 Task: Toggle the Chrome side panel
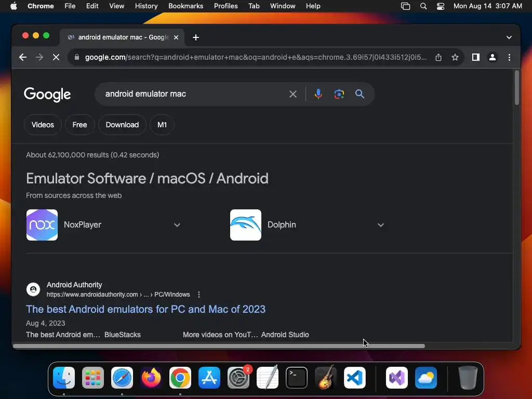476,57
